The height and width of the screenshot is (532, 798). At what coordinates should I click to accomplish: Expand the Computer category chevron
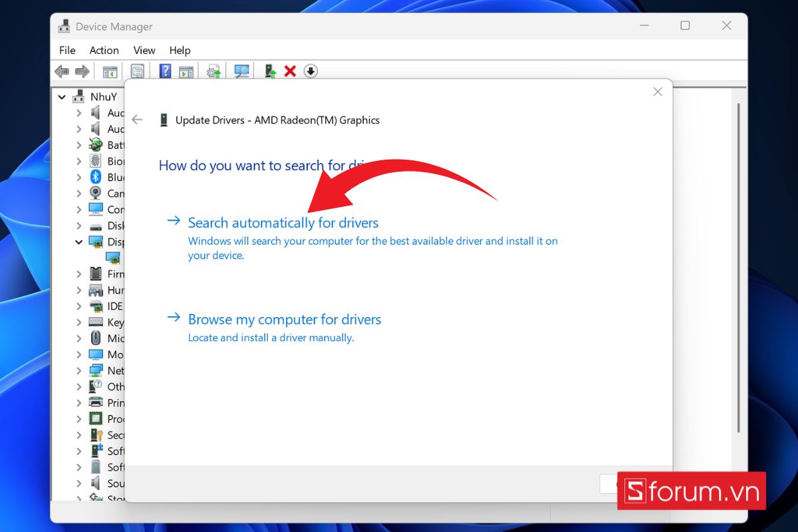[78, 209]
